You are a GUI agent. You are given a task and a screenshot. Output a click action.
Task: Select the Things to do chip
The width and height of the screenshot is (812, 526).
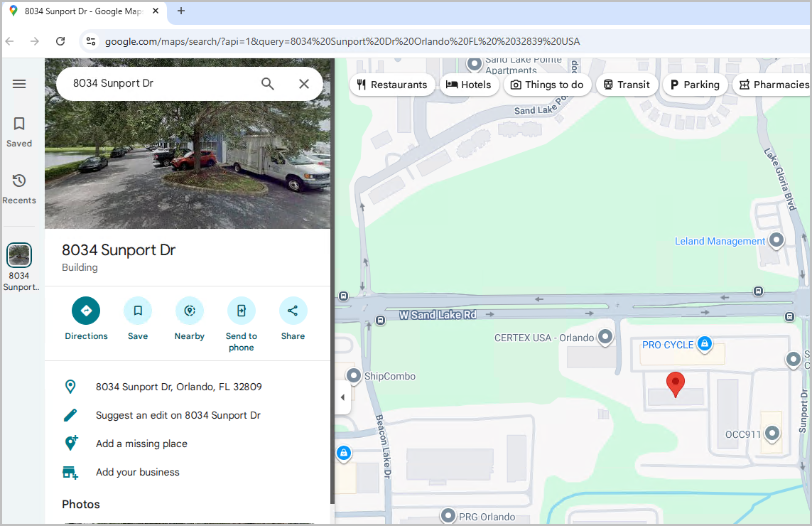(x=547, y=85)
